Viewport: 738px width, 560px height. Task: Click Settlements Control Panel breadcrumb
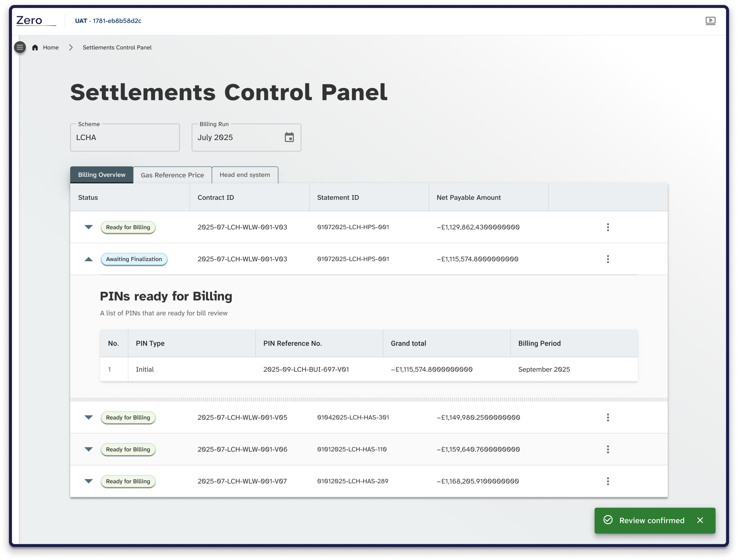[117, 47]
